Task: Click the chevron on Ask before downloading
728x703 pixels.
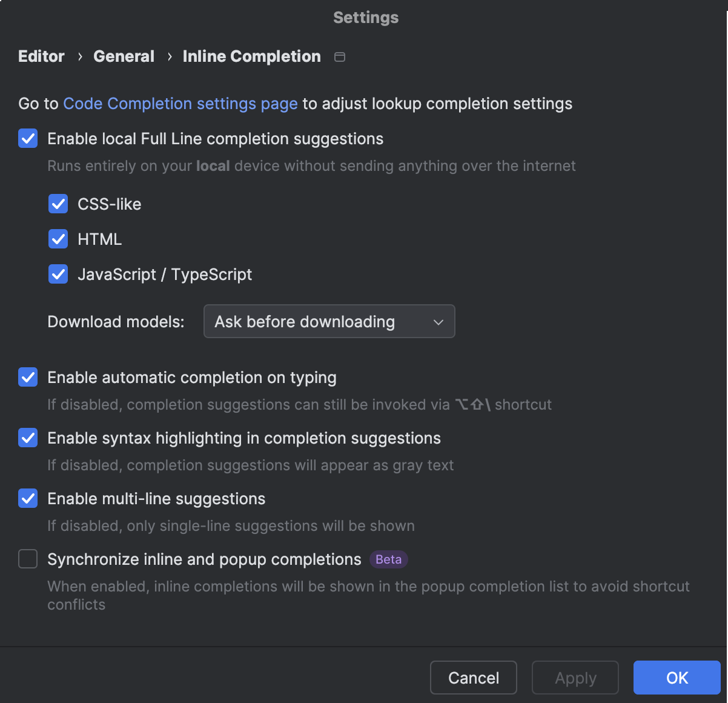Action: (438, 322)
